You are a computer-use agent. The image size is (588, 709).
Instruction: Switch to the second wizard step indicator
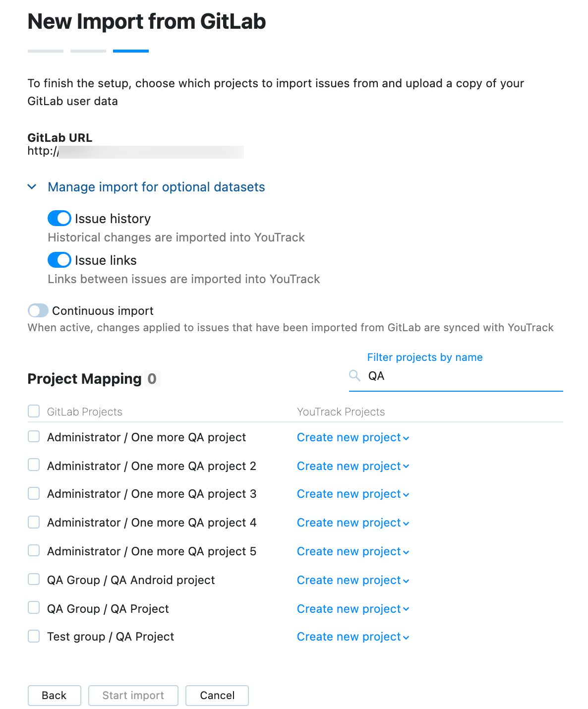88,51
